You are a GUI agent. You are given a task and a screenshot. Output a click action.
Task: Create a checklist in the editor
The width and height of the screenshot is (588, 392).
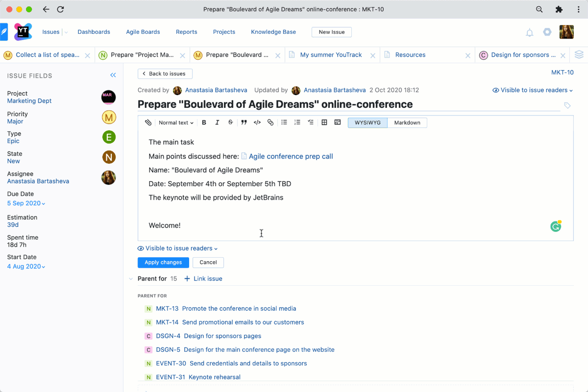311,122
